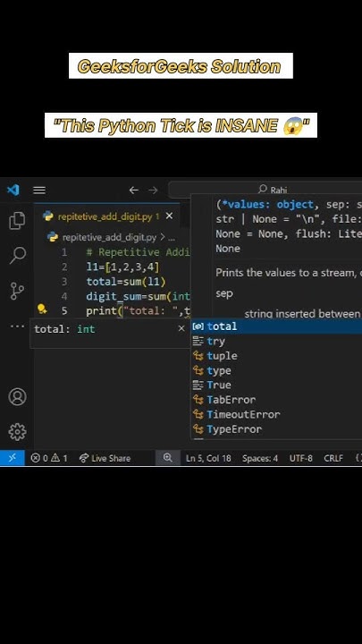Select the 'True' autocomplete suggestion
The image size is (362, 644).
click(x=277, y=386)
